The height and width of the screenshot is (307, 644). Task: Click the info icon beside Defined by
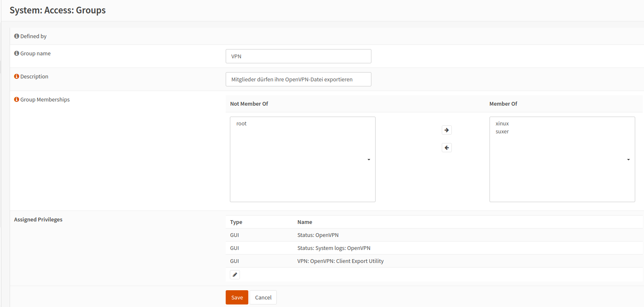tap(17, 36)
